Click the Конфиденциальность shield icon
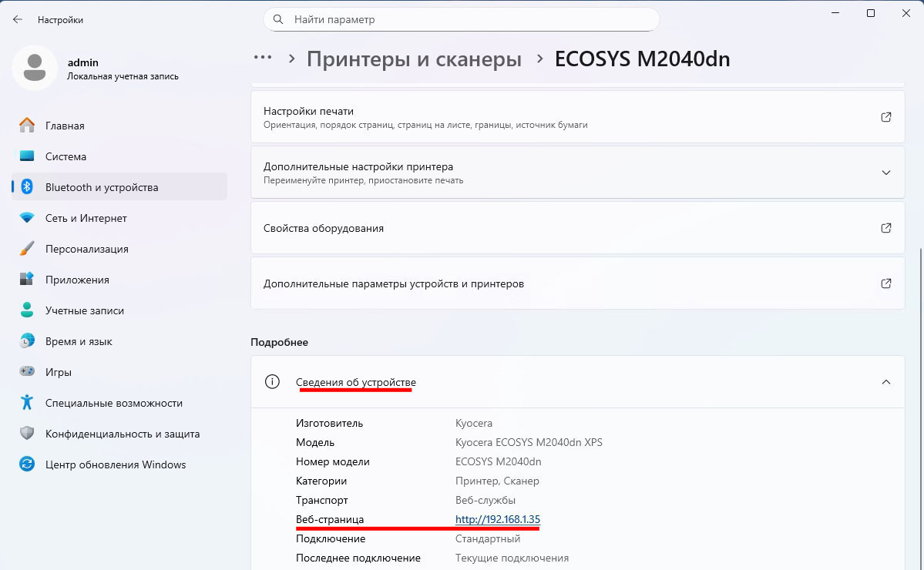 [27, 434]
